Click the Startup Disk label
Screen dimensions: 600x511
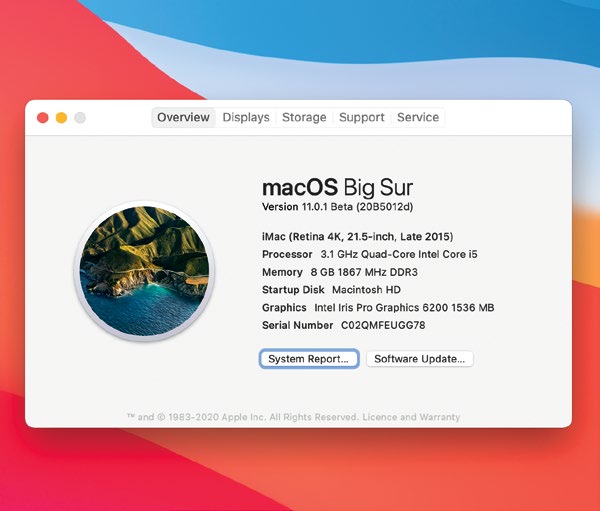(x=293, y=290)
